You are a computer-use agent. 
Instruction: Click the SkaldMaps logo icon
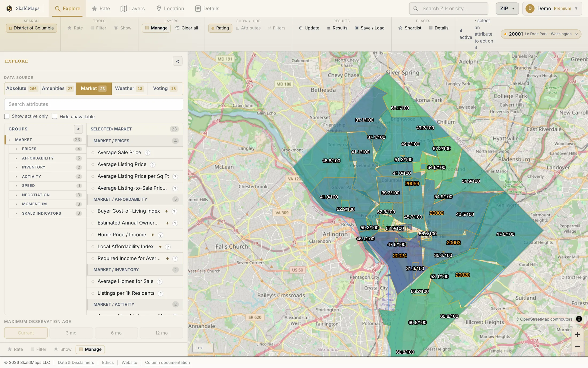pyautogui.click(x=9, y=9)
